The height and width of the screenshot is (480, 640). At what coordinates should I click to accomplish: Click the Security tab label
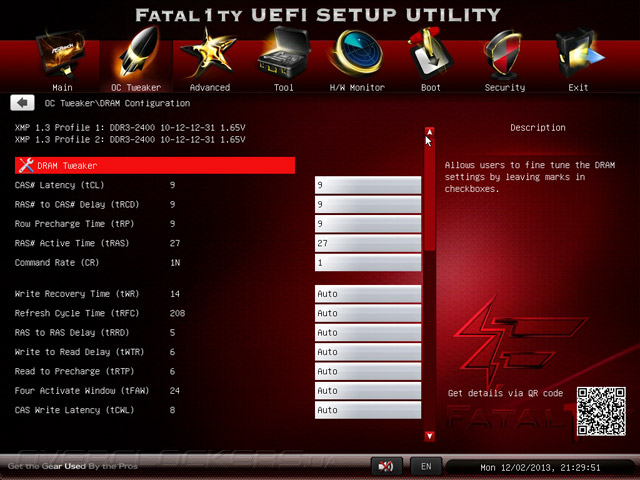coord(505,87)
